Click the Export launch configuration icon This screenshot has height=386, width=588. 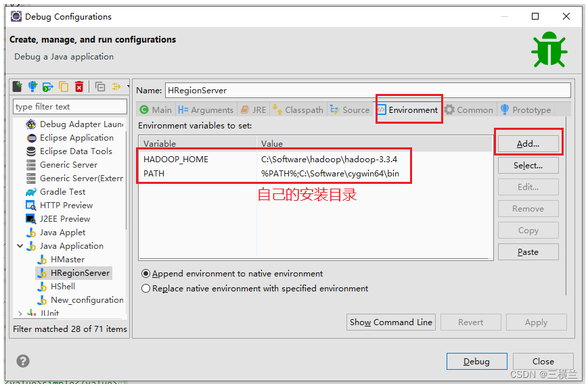point(48,87)
